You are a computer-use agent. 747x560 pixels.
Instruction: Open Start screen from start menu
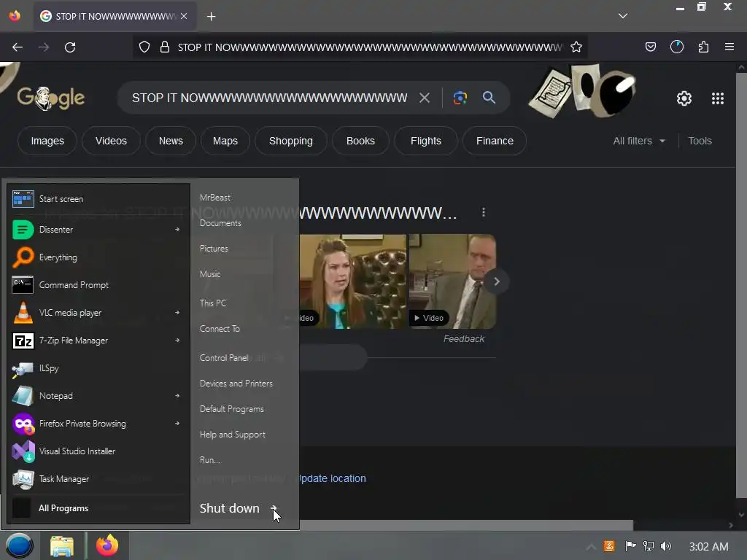[98, 199]
